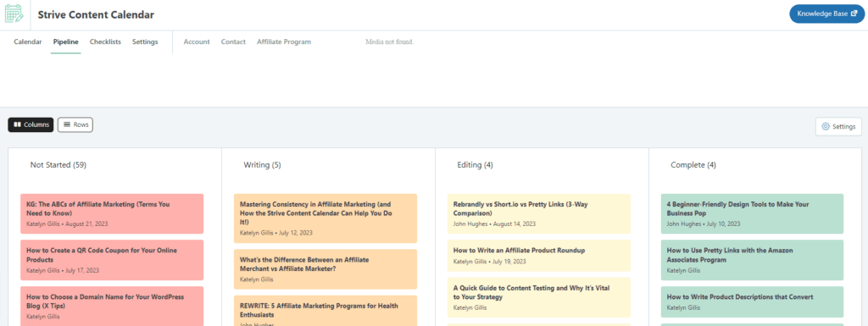Open the QR Code Coupon post card

(112, 260)
